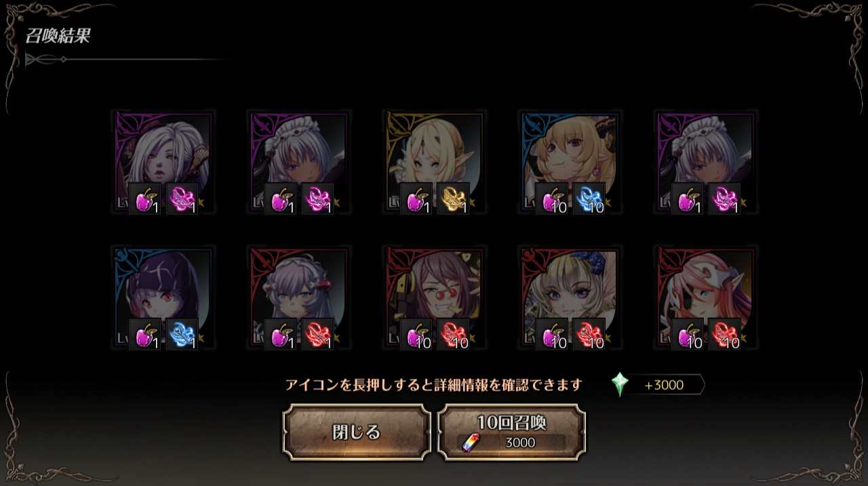Click the 召喚結果 title header
This screenshot has width=868, height=486.
click(58, 36)
